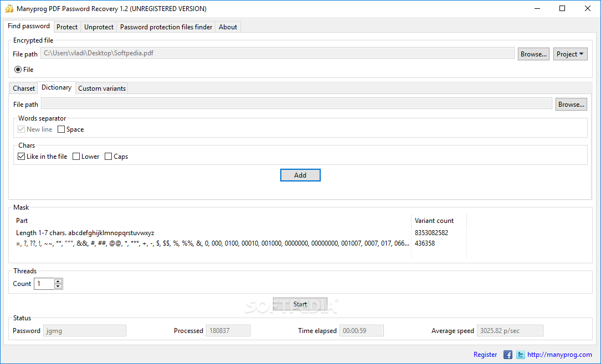Decrease thread count with down arrow
This screenshot has height=364, width=601.
pyautogui.click(x=58, y=287)
